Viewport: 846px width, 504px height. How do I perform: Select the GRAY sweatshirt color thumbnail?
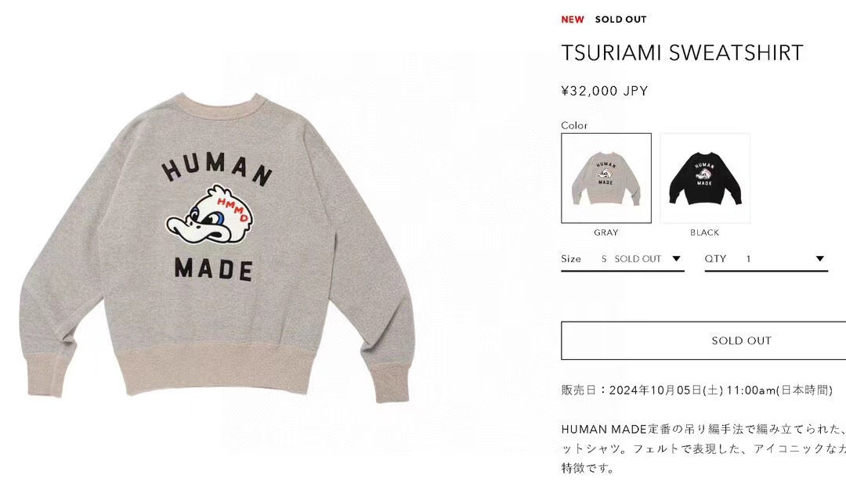pyautogui.click(x=606, y=178)
